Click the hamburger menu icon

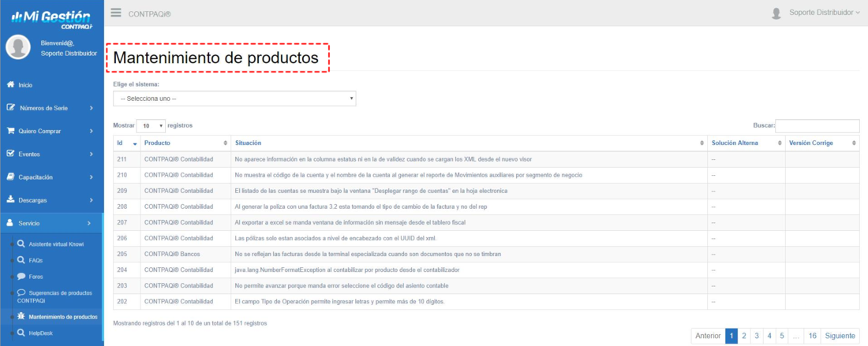coord(116,13)
